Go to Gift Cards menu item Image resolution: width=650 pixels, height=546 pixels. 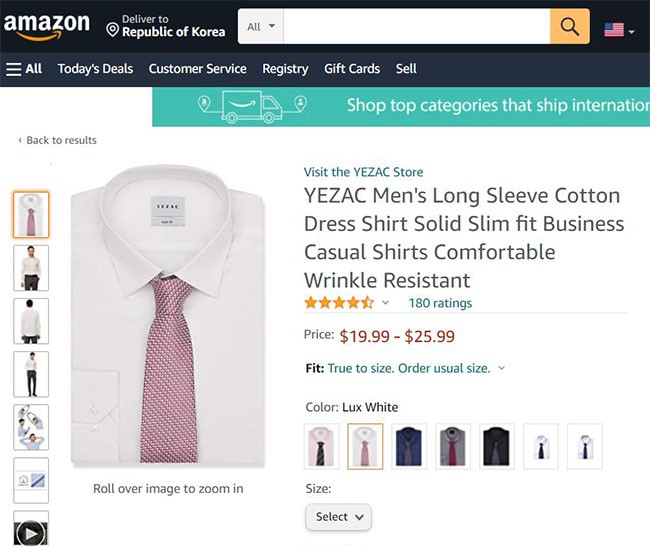[352, 69]
